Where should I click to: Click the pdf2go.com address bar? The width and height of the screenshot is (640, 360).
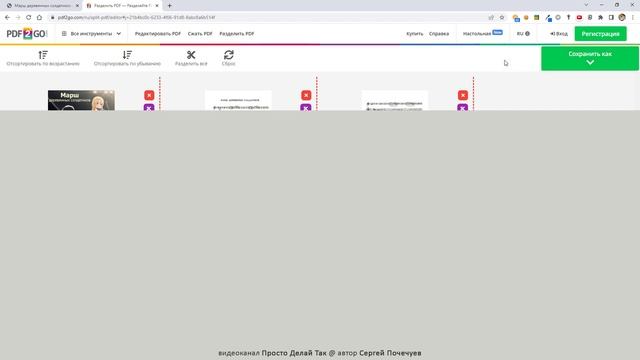[x=269, y=18]
